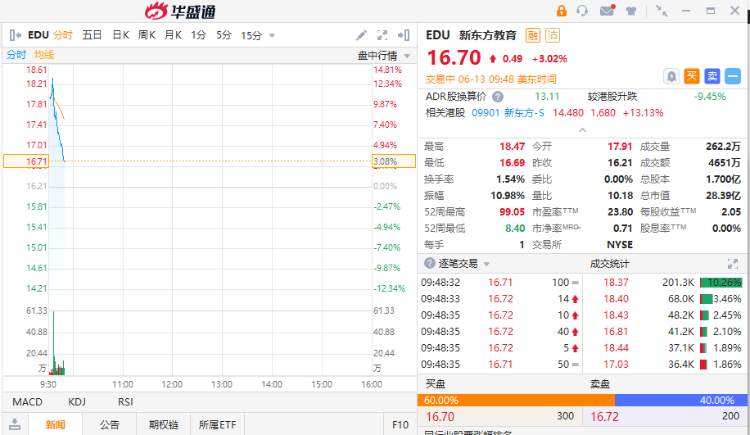Click the EDU ticker label in chart toolbar

tap(38, 35)
